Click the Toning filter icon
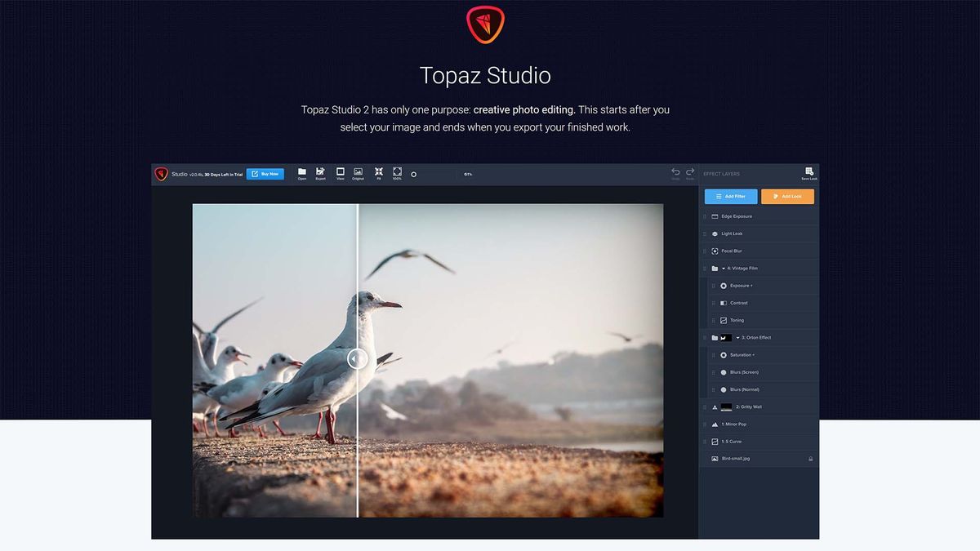The width and height of the screenshot is (980, 551). [724, 320]
